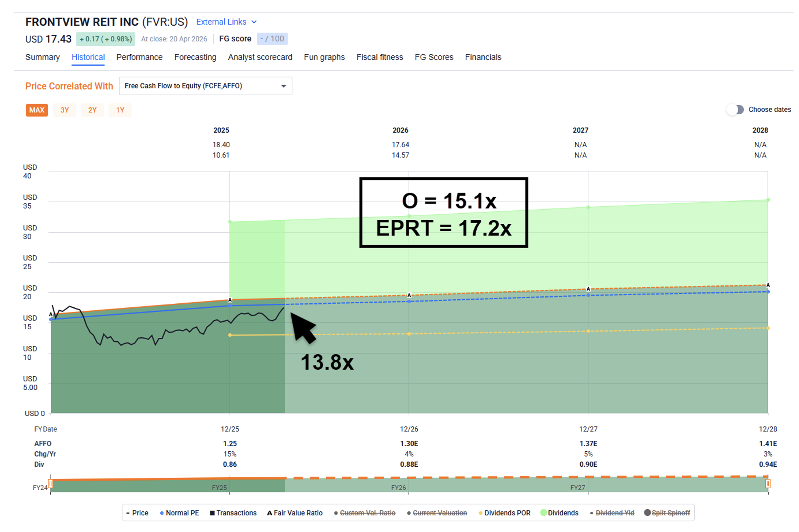Viewport: 799px width, 532px height.
Task: Toggle the Price legend item
Action: pos(137,513)
